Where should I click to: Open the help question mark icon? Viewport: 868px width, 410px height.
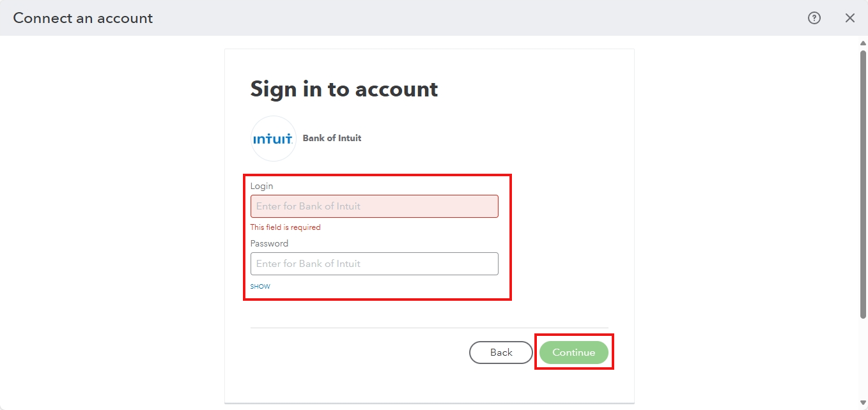coord(814,18)
